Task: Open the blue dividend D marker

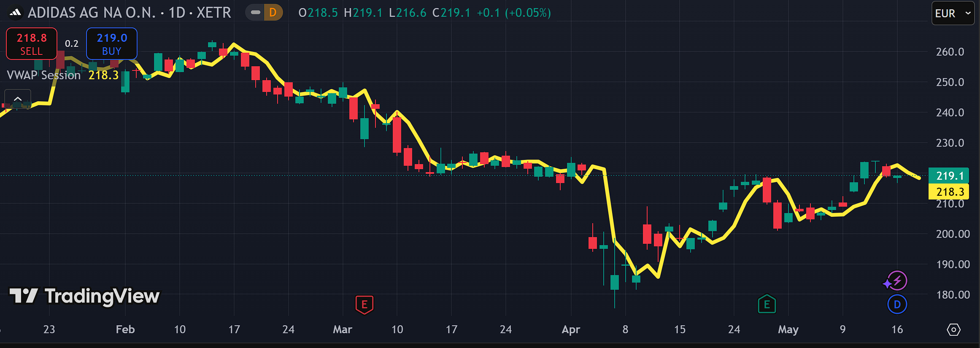Action: [897, 305]
